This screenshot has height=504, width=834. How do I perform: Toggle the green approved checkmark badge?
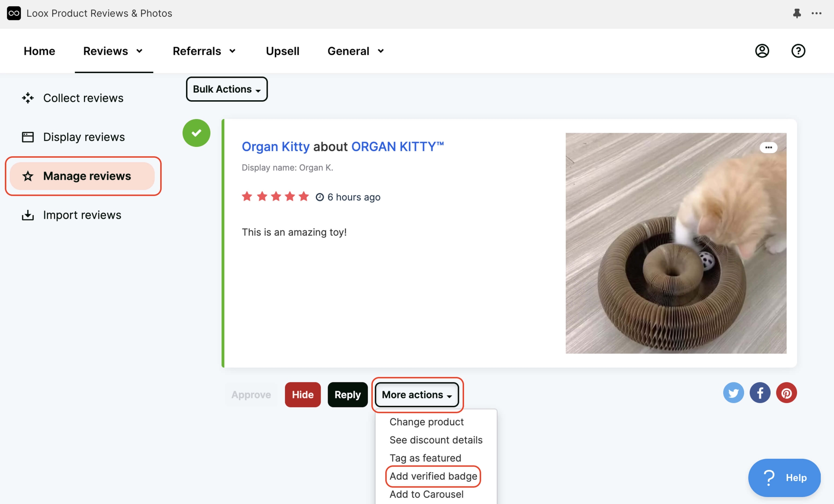(x=196, y=133)
